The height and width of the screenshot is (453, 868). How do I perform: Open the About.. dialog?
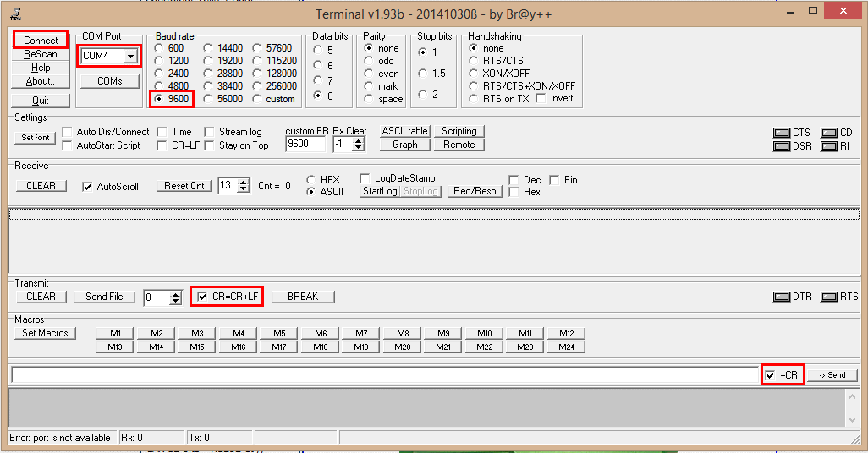coord(41,81)
